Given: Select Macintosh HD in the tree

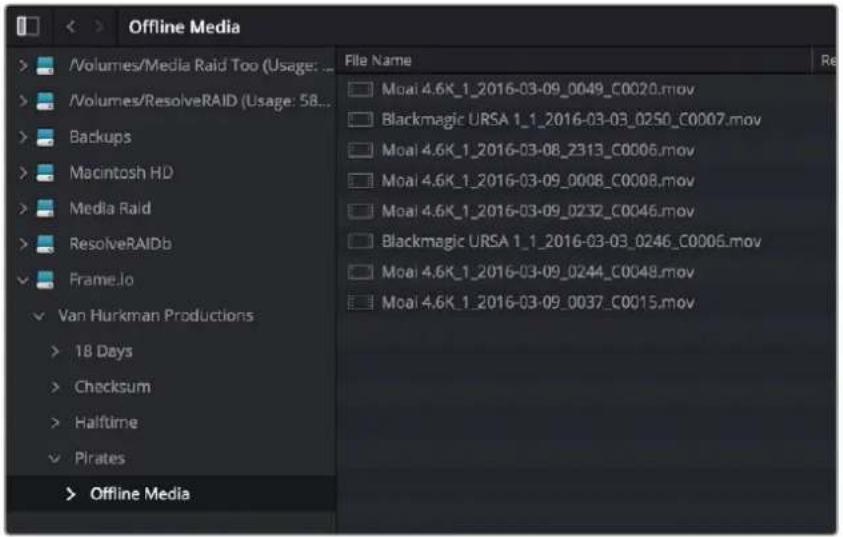Looking at the screenshot, I should (x=122, y=173).
